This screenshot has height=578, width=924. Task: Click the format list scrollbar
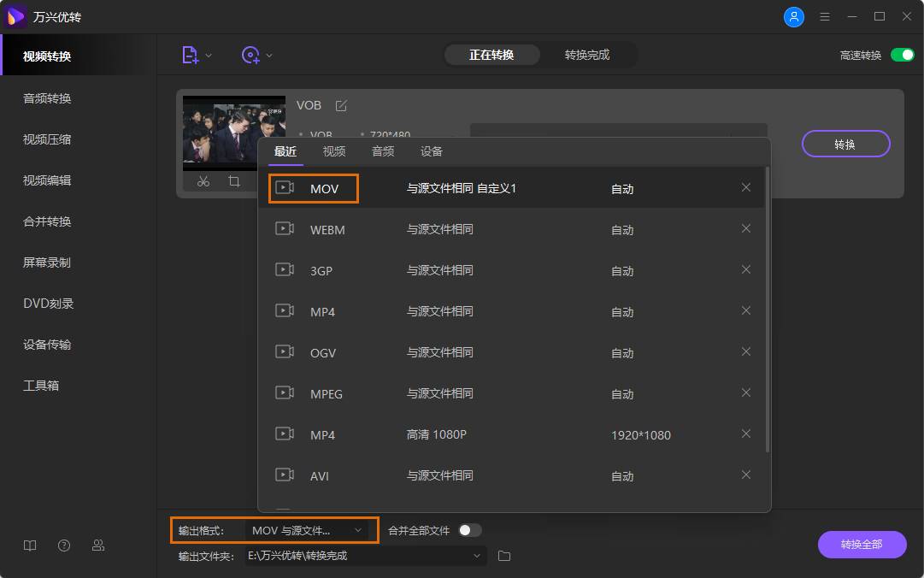768,310
